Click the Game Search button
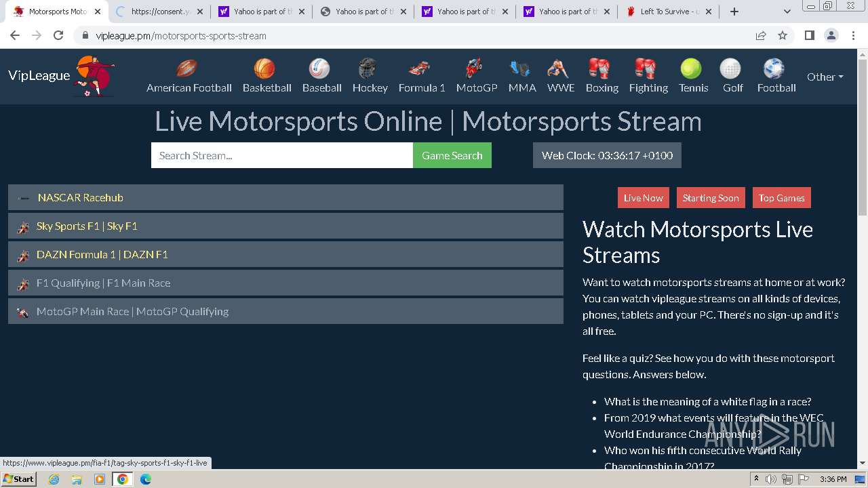The image size is (868, 488). click(x=452, y=155)
